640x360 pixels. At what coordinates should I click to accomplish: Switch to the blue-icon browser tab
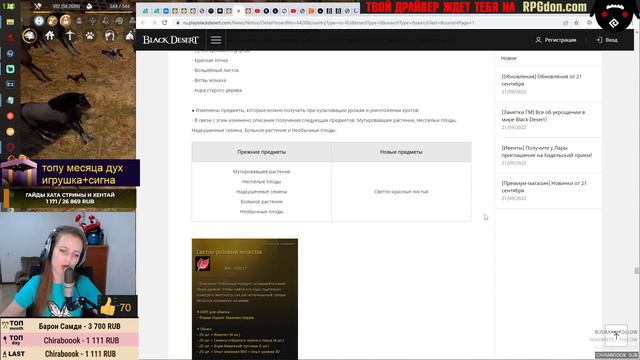pos(166,11)
